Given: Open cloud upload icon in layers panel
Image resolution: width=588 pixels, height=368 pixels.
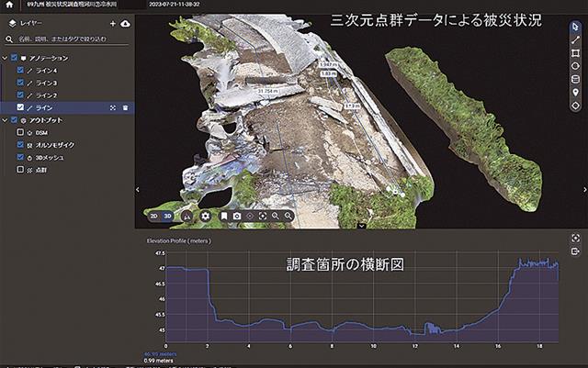Looking at the screenshot, I should pyautogui.click(x=125, y=23).
